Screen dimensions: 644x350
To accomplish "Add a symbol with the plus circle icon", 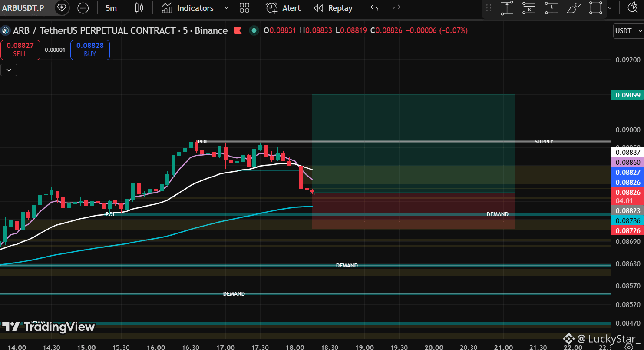I will click(83, 8).
